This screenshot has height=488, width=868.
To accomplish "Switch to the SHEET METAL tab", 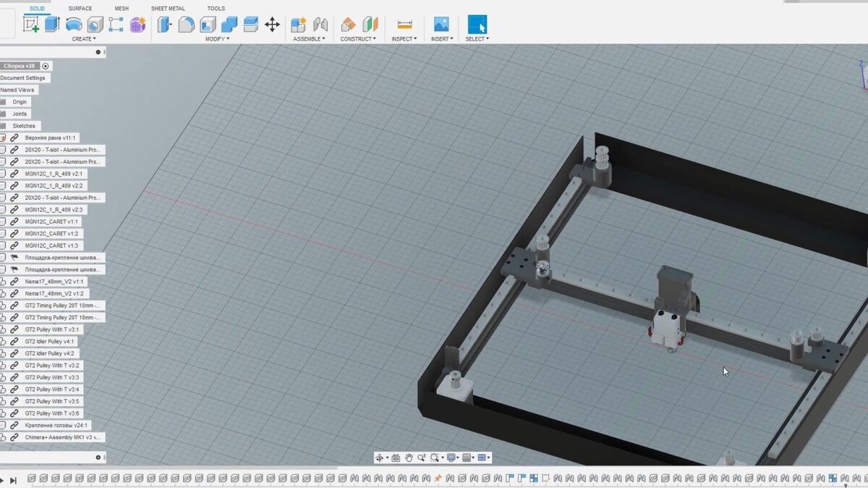I will click(x=168, y=9).
